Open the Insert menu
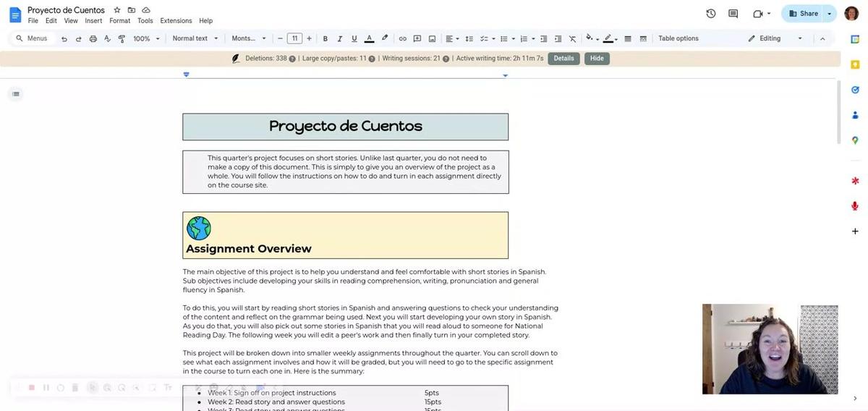 tap(93, 21)
